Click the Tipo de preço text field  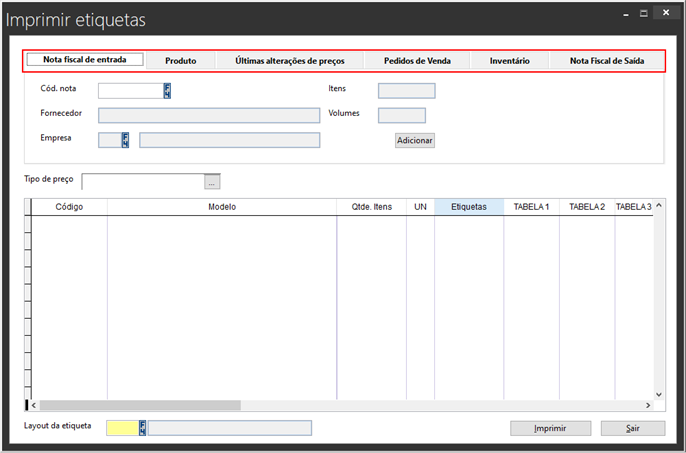pyautogui.click(x=143, y=182)
